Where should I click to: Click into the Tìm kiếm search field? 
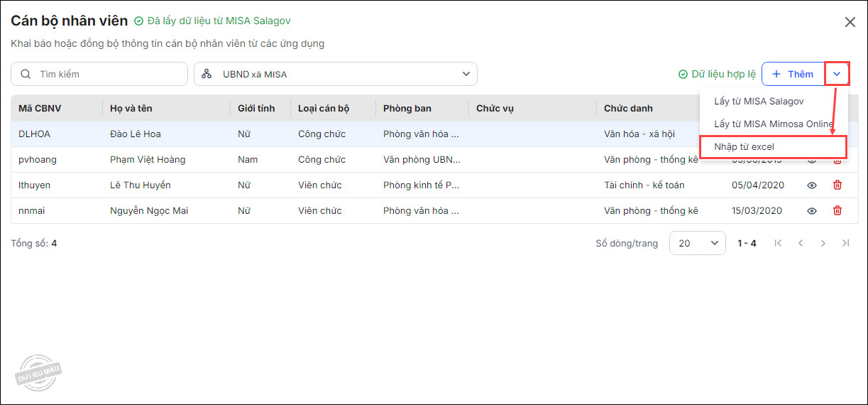tap(106, 74)
